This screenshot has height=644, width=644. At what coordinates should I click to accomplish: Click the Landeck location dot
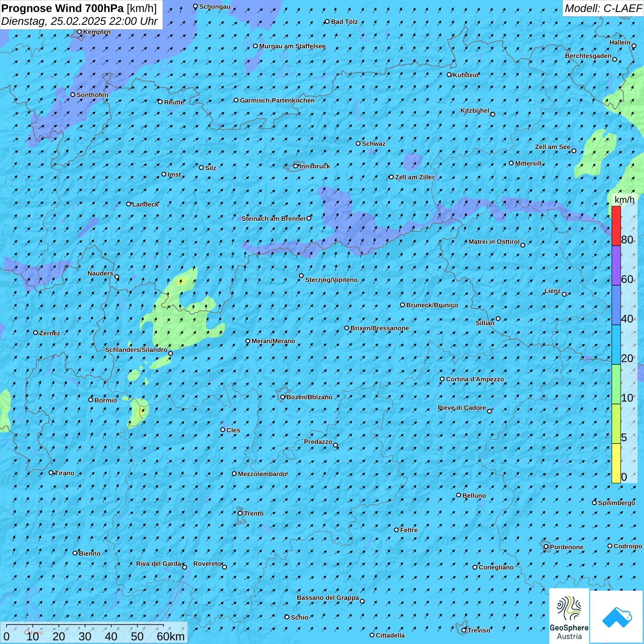click(129, 204)
